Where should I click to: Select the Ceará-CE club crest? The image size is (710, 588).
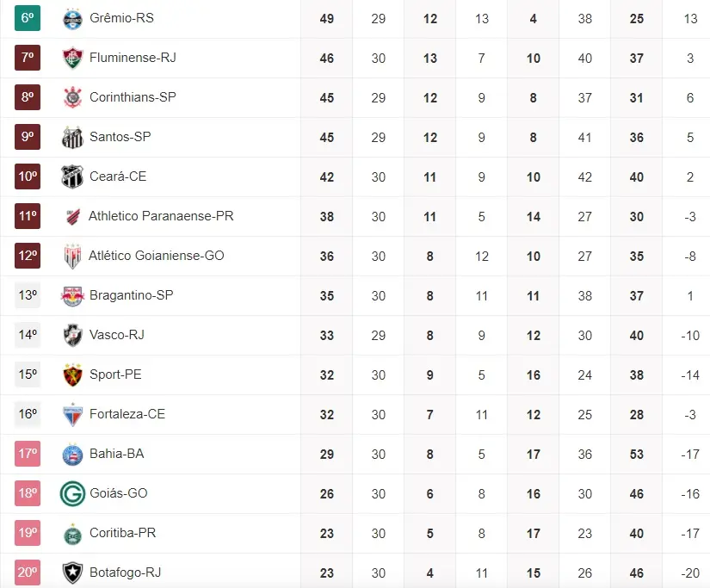point(72,176)
